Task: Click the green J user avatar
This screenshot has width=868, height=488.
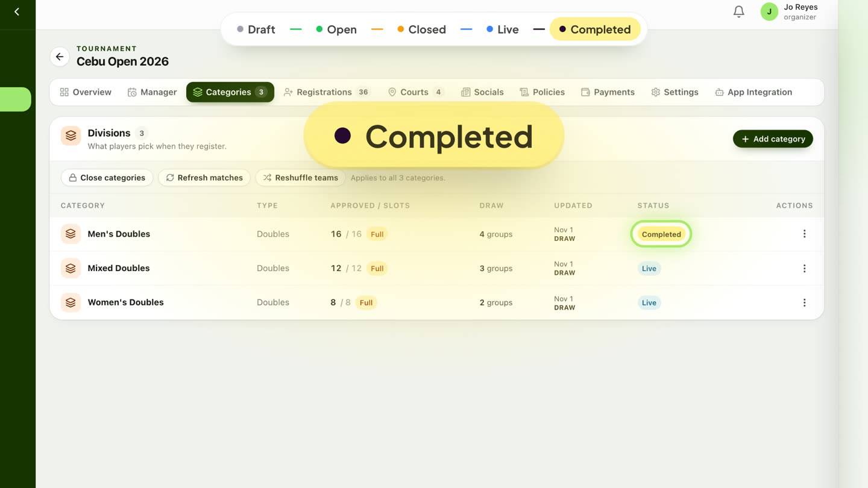Action: point(769,11)
